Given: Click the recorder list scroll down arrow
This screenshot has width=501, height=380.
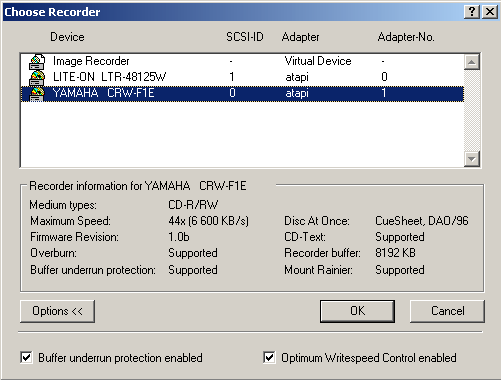Looking at the screenshot, I should pyautogui.click(x=472, y=159).
